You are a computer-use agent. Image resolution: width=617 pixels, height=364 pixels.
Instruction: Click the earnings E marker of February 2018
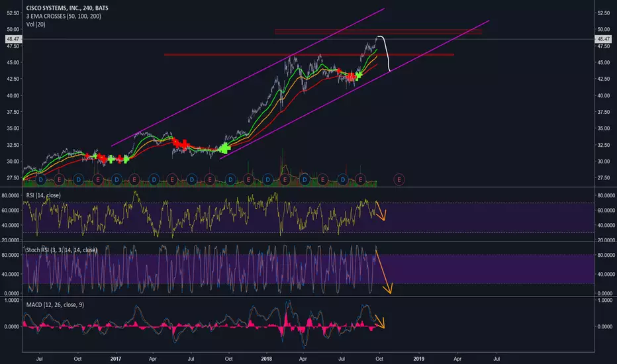(x=285, y=180)
